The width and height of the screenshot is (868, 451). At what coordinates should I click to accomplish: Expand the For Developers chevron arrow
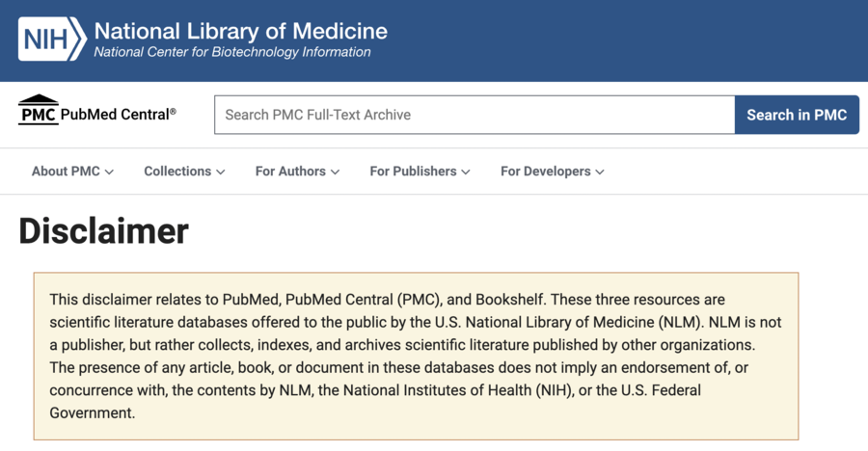600,172
